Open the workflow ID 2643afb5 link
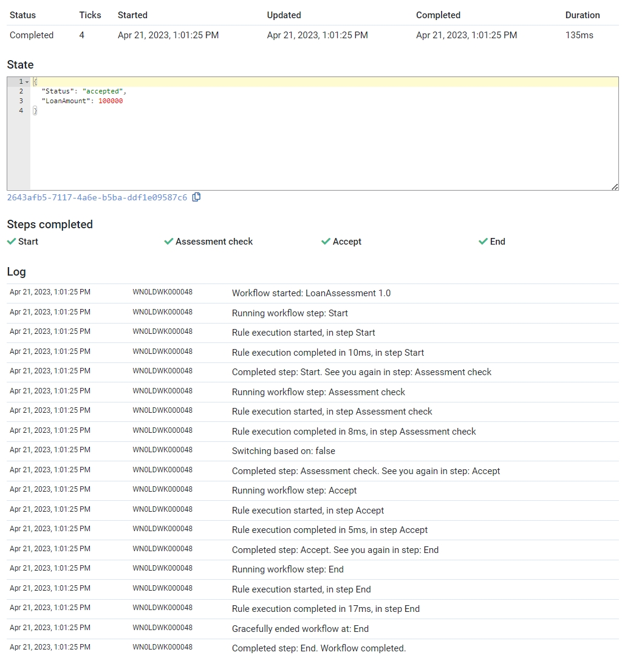 point(97,198)
